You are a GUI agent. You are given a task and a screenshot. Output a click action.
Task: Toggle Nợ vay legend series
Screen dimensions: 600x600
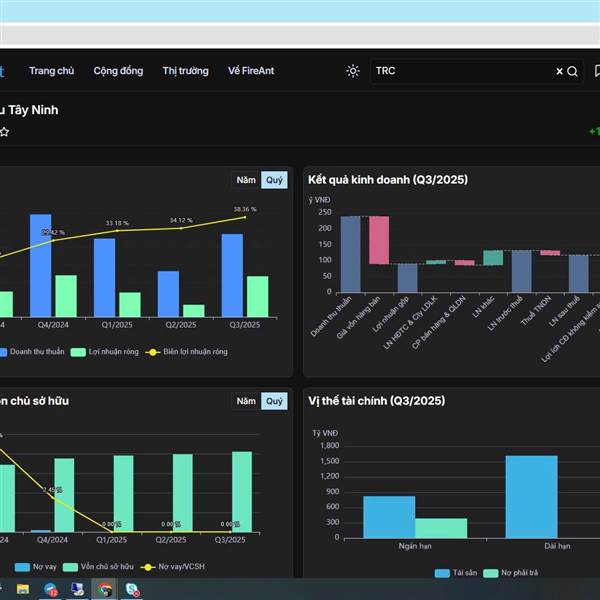[36, 567]
